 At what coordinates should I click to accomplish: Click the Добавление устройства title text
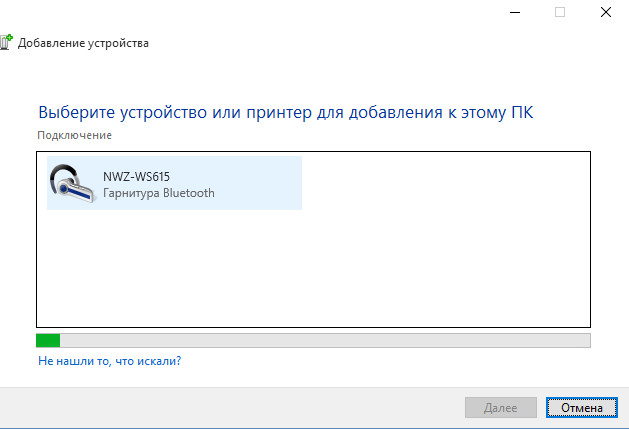tap(83, 44)
